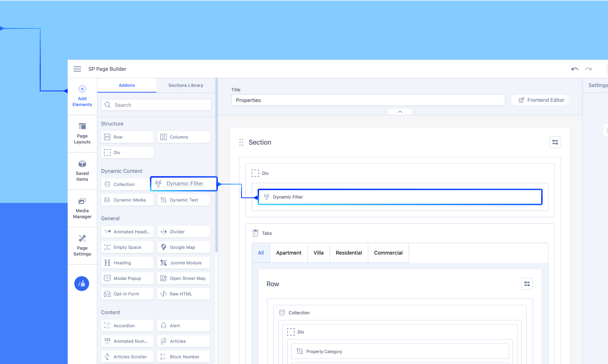This screenshot has width=608, height=364.
Task: Switch to Sections Library tab
Action: point(185,85)
